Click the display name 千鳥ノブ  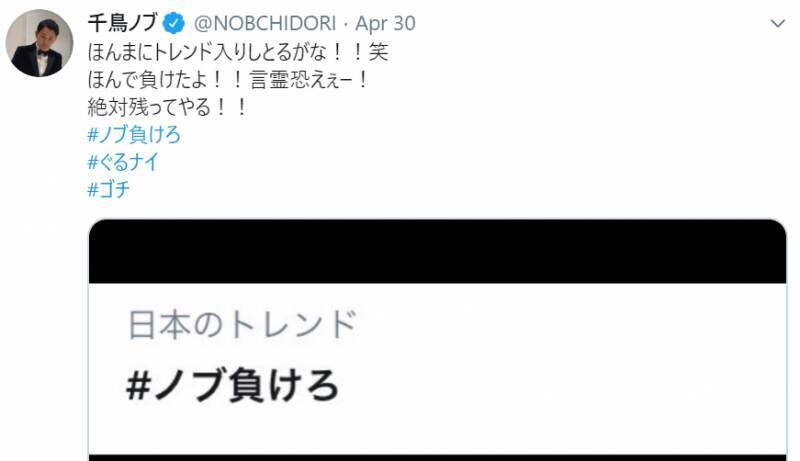(x=122, y=23)
